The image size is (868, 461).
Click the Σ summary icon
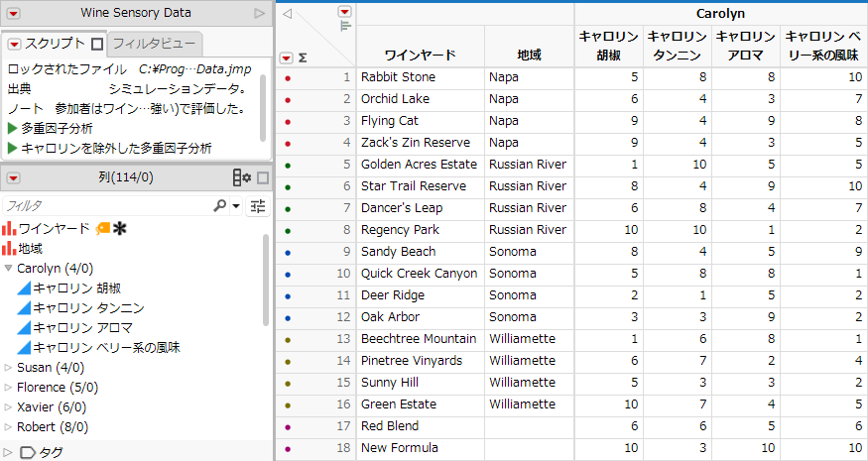(303, 58)
